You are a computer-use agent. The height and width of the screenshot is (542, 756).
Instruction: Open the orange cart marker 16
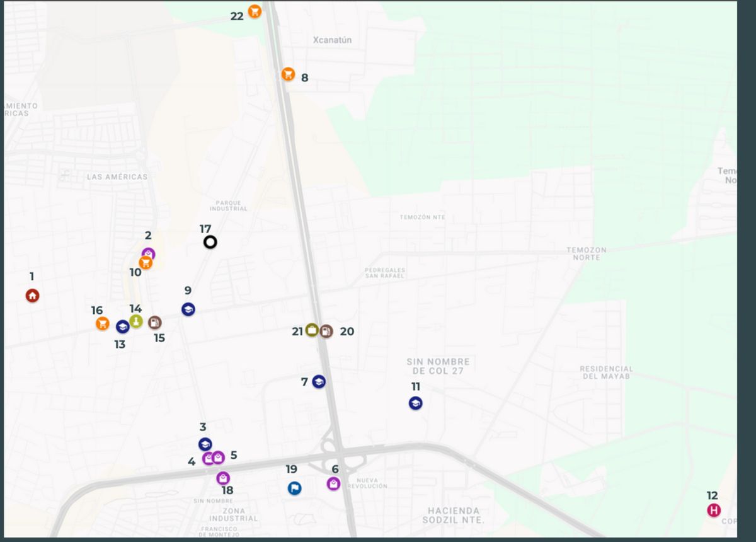click(x=103, y=323)
